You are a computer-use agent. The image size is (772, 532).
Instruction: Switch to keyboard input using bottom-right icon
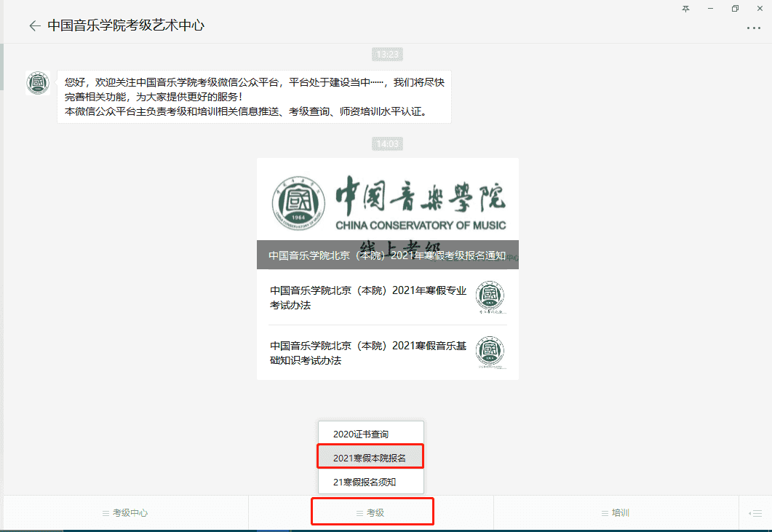point(755,513)
